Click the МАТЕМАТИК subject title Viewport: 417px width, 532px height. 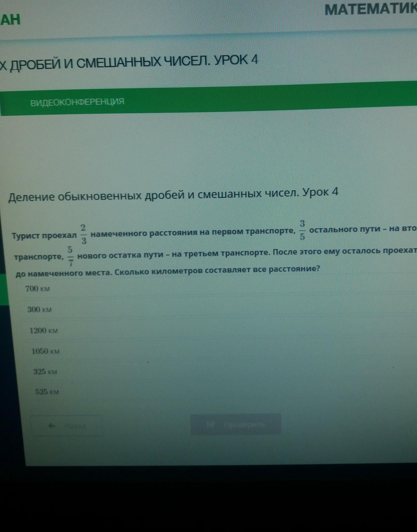(x=370, y=9)
